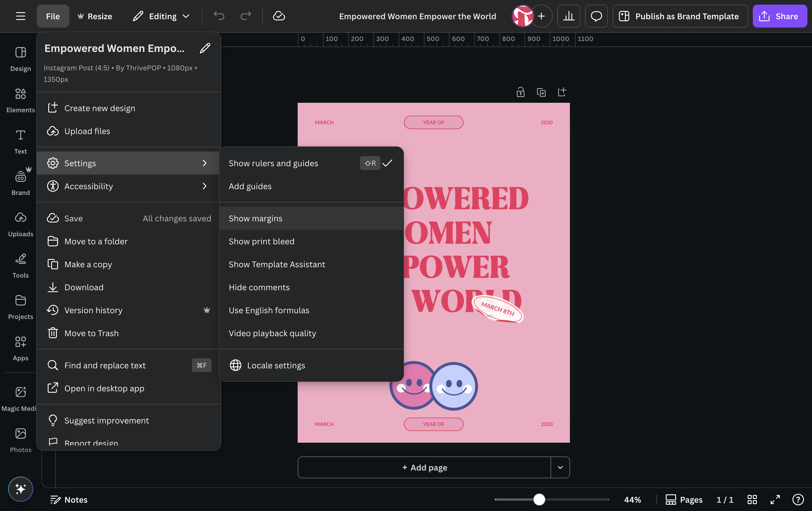Open the Notes panel

tap(69, 500)
